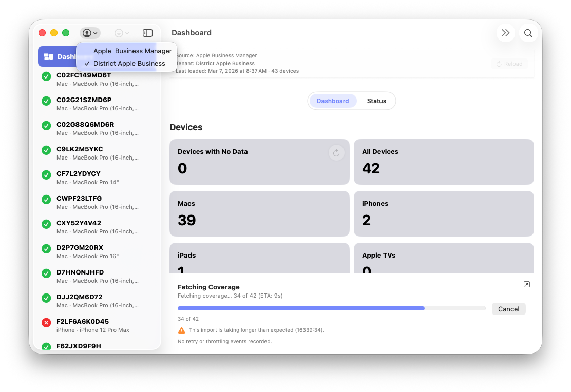Screen dimensions: 571x392
Task: Click the double-chevron expand icon
Action: (x=505, y=32)
